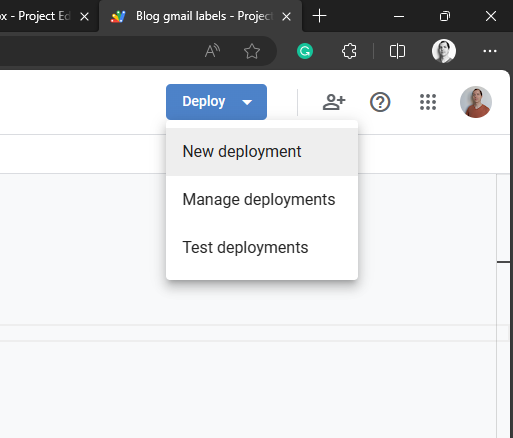The height and width of the screenshot is (438, 513).
Task: Open Test deployments entry
Action: click(x=262, y=248)
